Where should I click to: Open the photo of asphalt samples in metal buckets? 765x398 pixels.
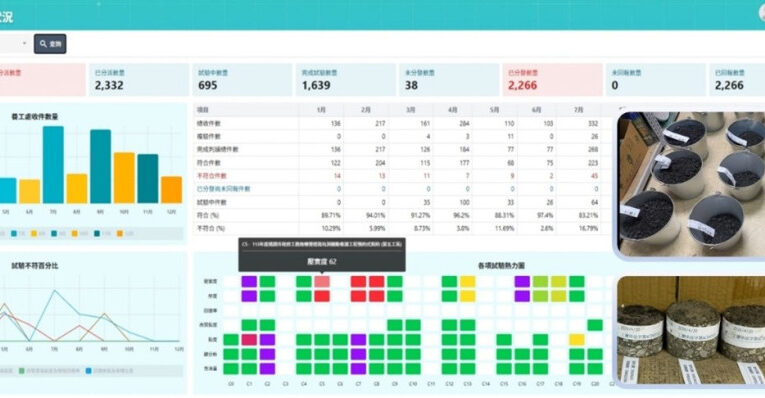[691, 183]
